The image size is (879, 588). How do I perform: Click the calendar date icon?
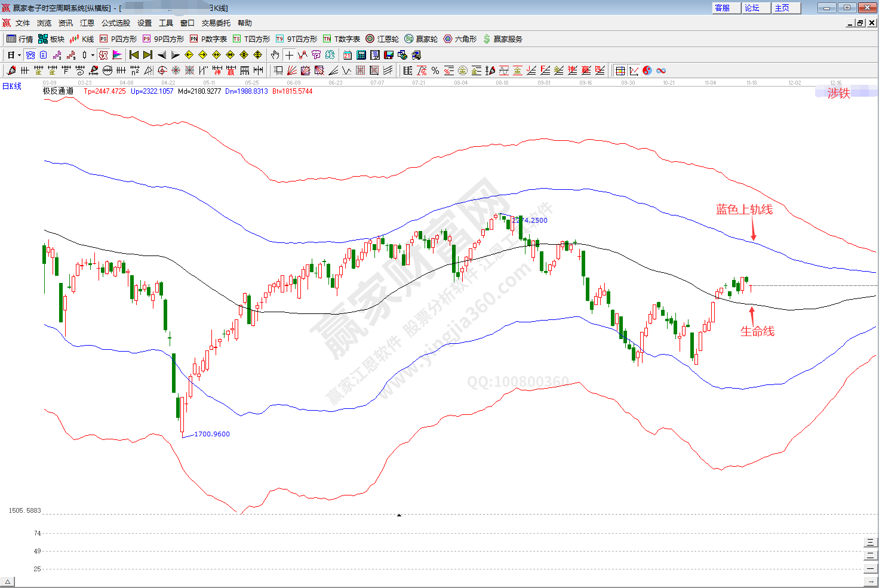pyautogui.click(x=348, y=55)
